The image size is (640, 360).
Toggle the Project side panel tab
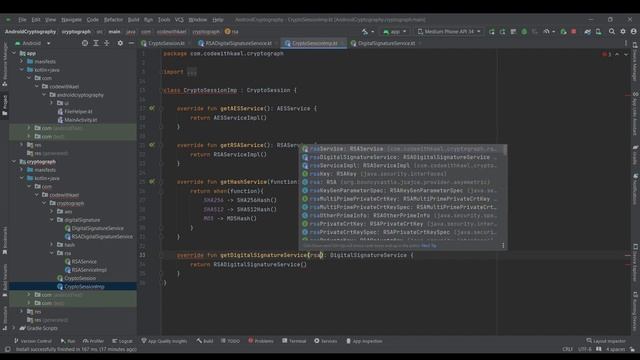point(5,105)
